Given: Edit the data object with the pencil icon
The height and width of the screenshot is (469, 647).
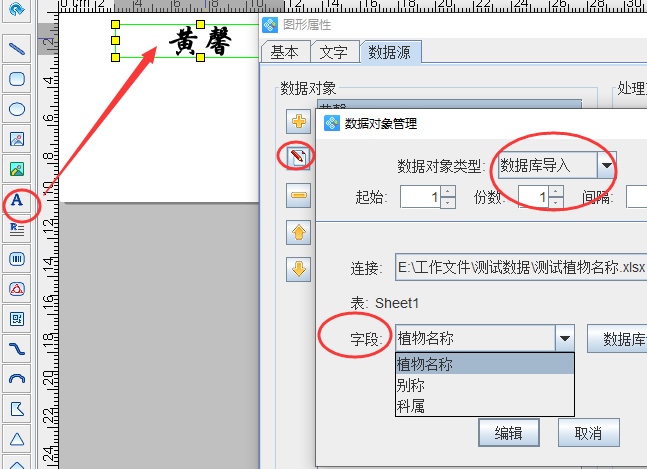Looking at the screenshot, I should (x=298, y=157).
